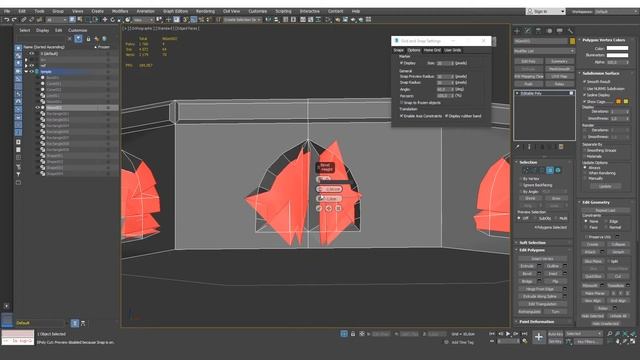Switch to the Hierarchy command panel
The width and height of the screenshot is (640, 360).
click(538, 31)
